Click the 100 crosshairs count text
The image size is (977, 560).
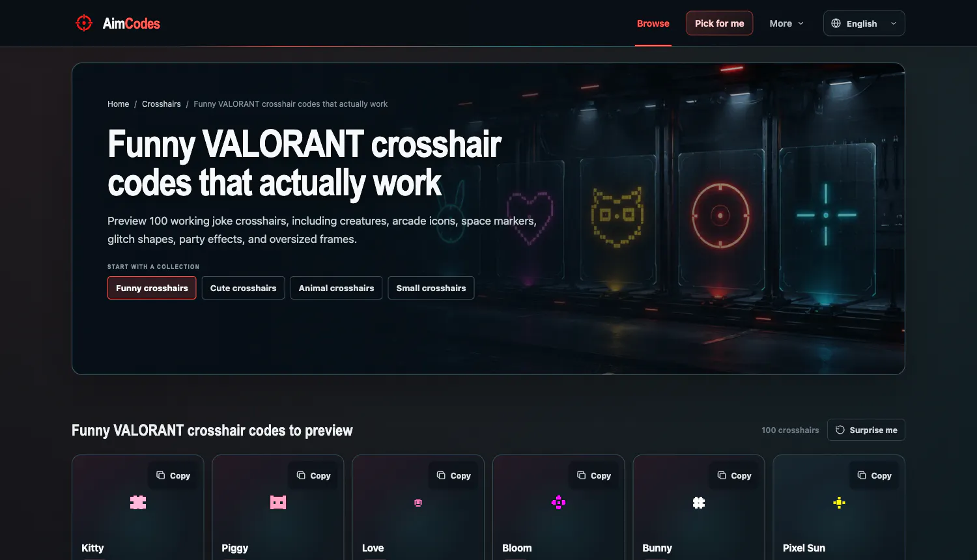[791, 430]
